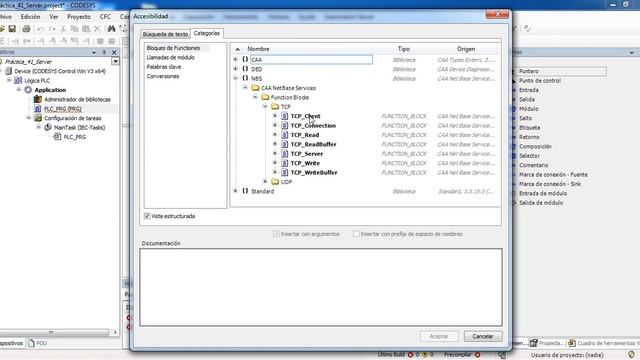This screenshot has width=640, height=360.
Task: Expand the CAA library node
Action: click(x=236, y=60)
